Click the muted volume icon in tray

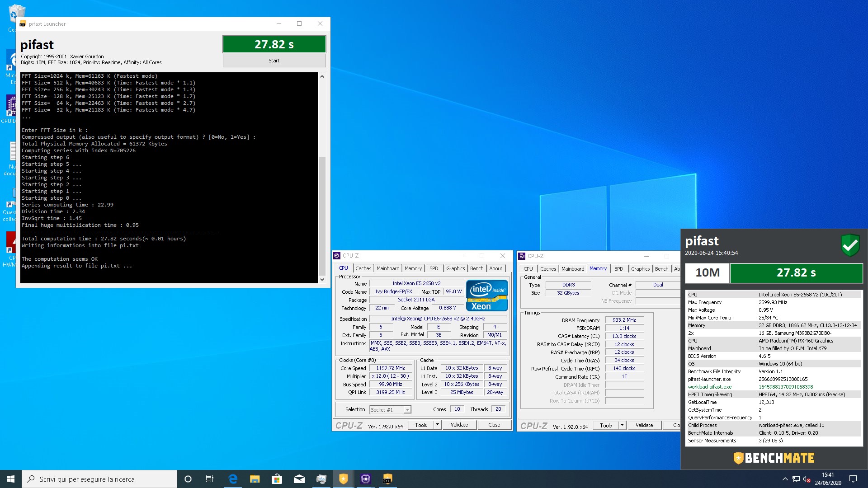(807, 479)
